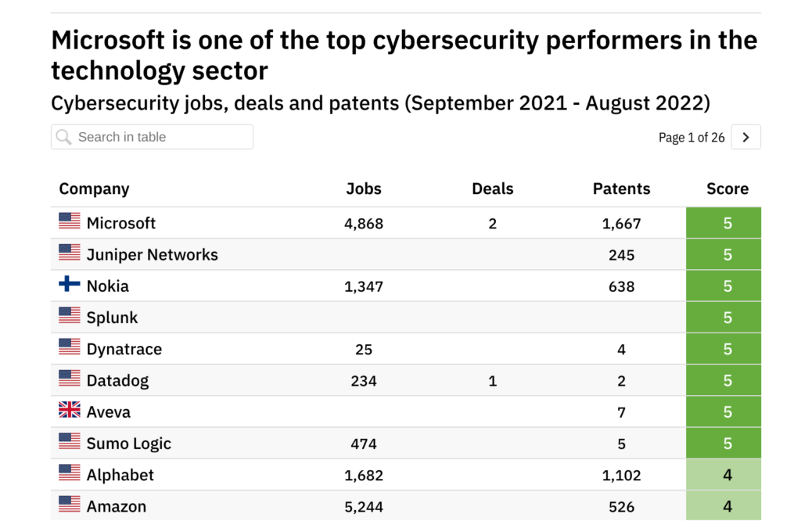Click the Page 1 of 26 indicator
This screenshot has width=812, height=532.
[x=692, y=138]
